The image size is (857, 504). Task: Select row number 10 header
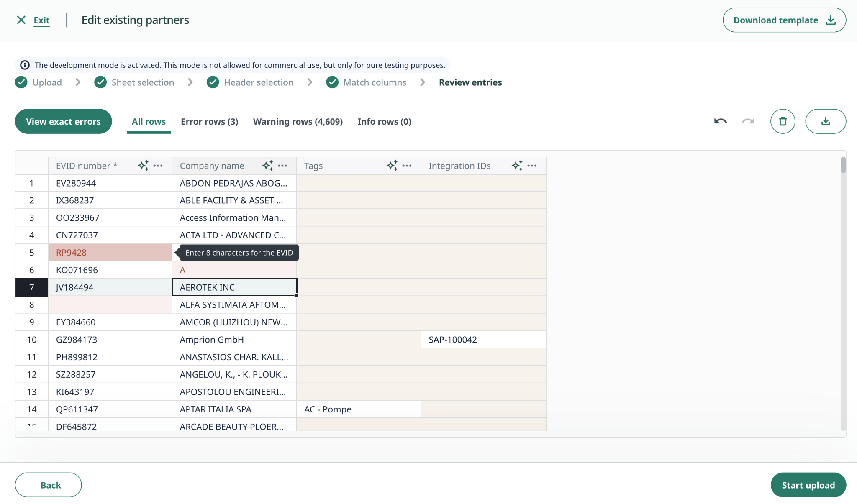(x=32, y=340)
